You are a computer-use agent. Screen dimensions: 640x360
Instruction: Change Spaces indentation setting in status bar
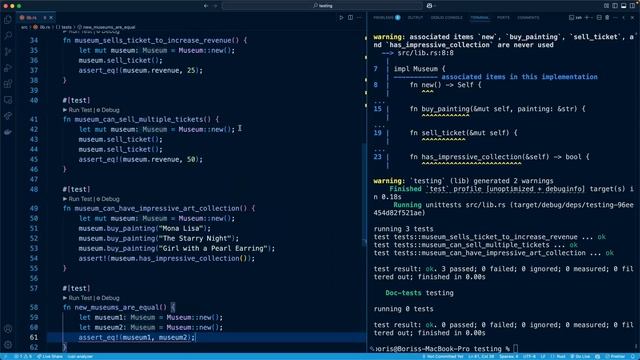tap(509, 356)
